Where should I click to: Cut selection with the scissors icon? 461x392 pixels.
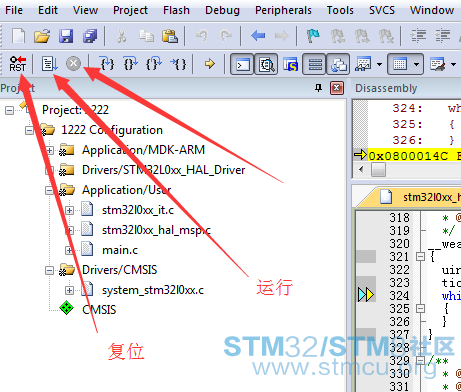[121, 36]
